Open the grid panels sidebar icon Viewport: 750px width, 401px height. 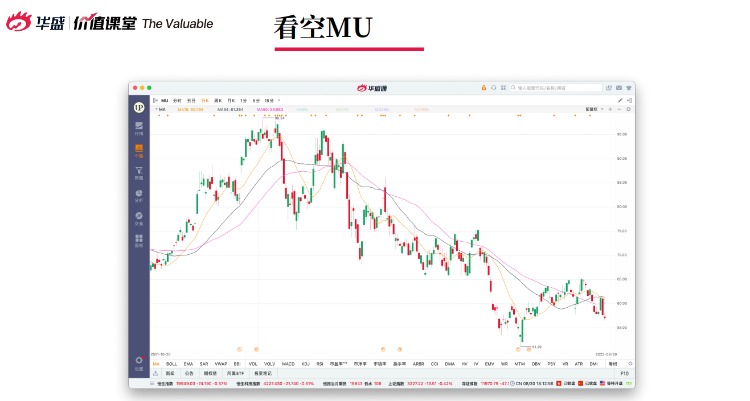[139, 240]
